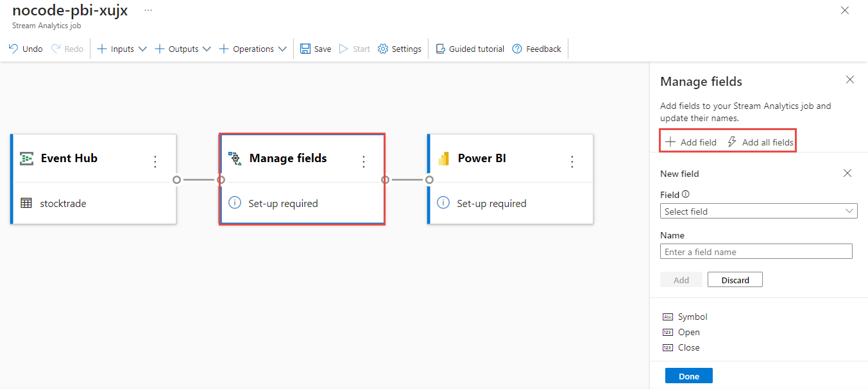
Task: Expand the Operations dropdown menu
Action: pyautogui.click(x=252, y=49)
